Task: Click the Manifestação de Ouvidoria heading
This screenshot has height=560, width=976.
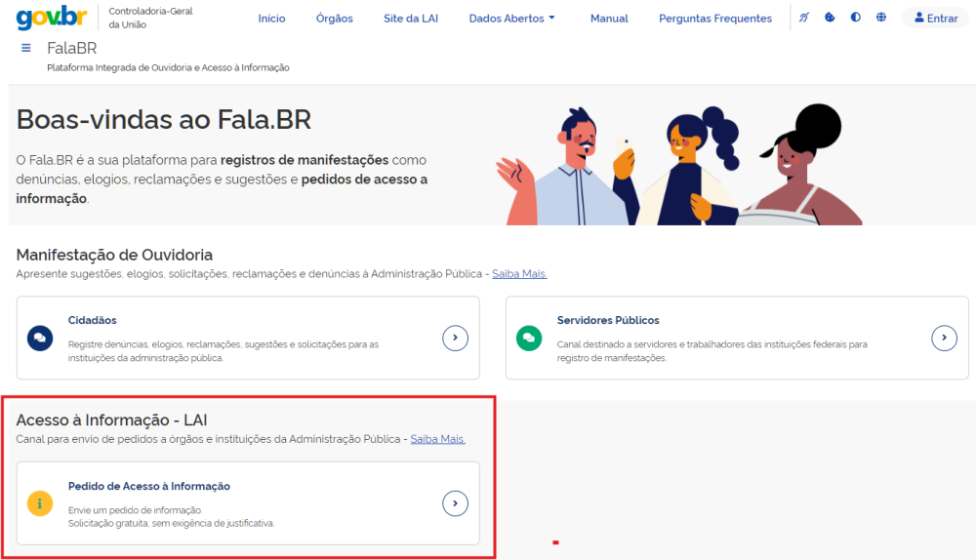Action: [x=114, y=255]
